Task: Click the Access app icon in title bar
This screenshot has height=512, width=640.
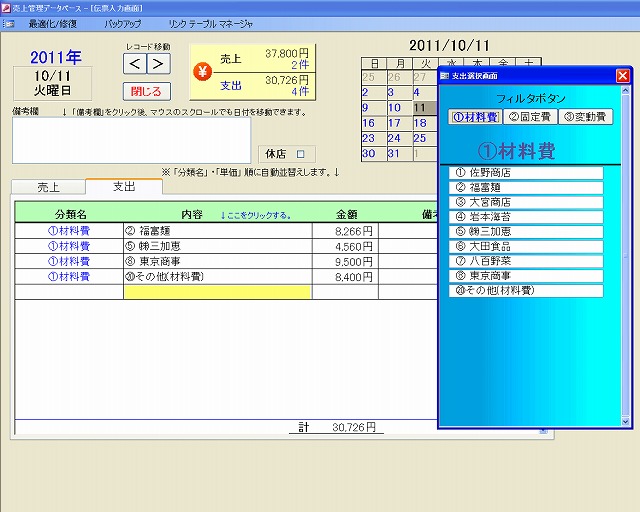Action: [6, 8]
